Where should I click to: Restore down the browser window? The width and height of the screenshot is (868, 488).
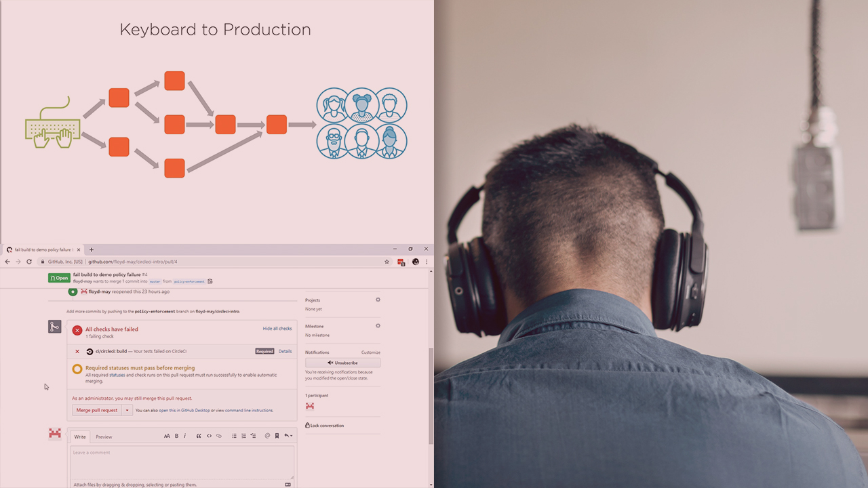coord(410,249)
